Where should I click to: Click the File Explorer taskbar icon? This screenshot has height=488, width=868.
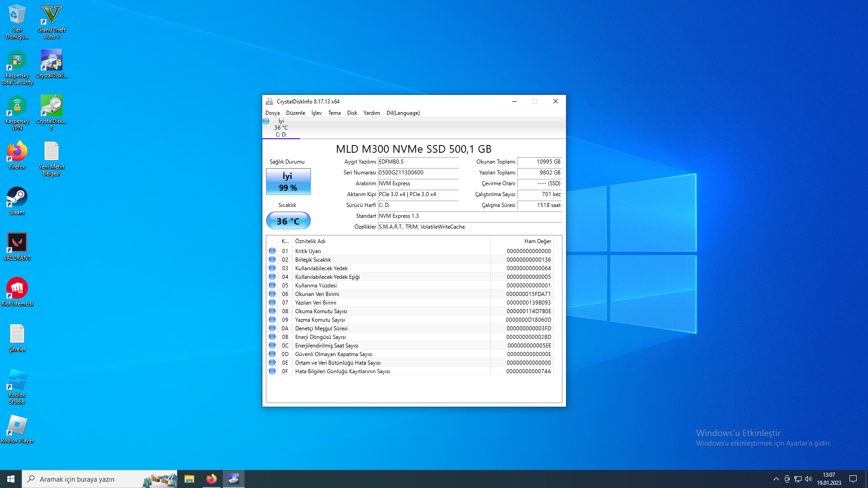click(189, 479)
